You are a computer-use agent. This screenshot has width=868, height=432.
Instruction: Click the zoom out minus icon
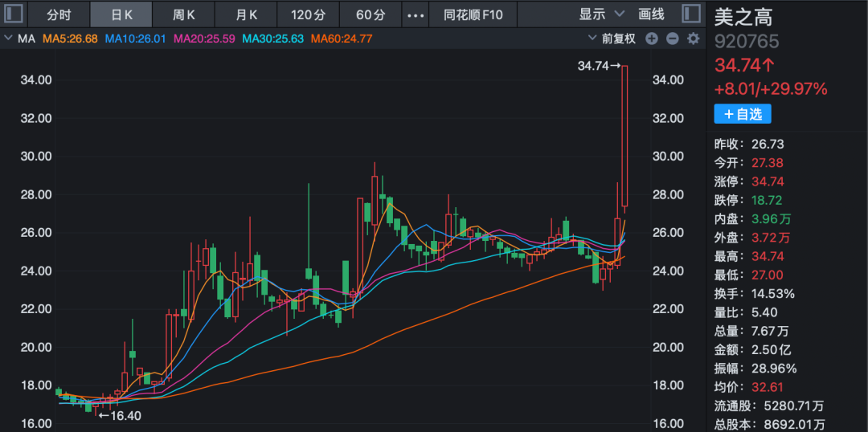673,39
